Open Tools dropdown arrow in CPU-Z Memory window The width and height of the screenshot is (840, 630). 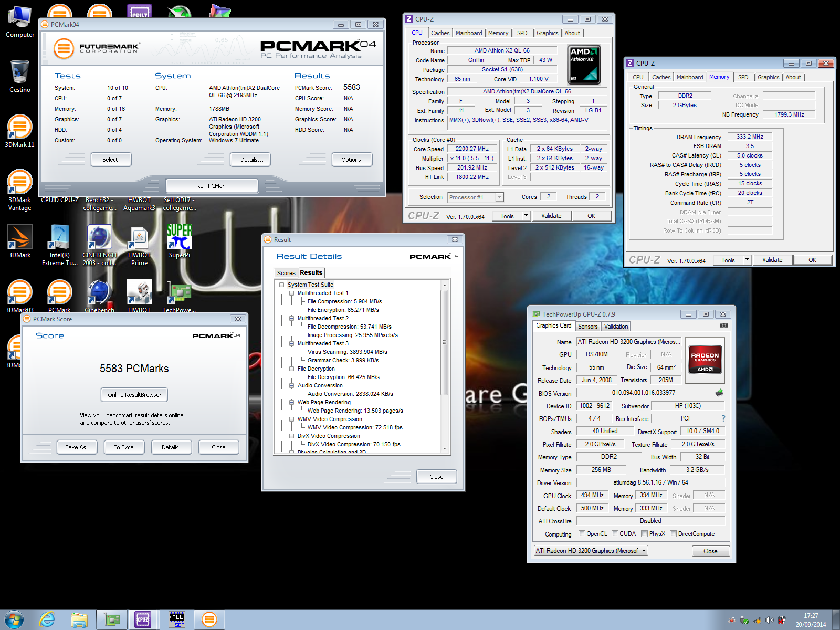[747, 260]
